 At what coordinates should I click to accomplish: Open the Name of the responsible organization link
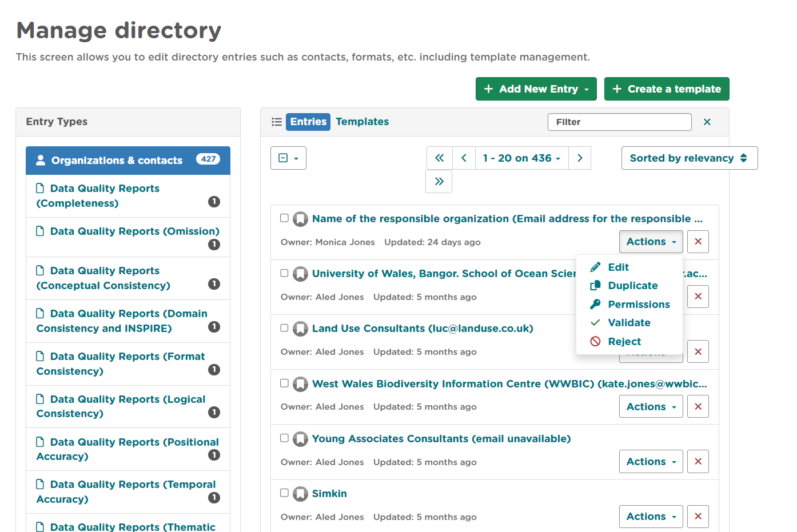click(x=507, y=219)
